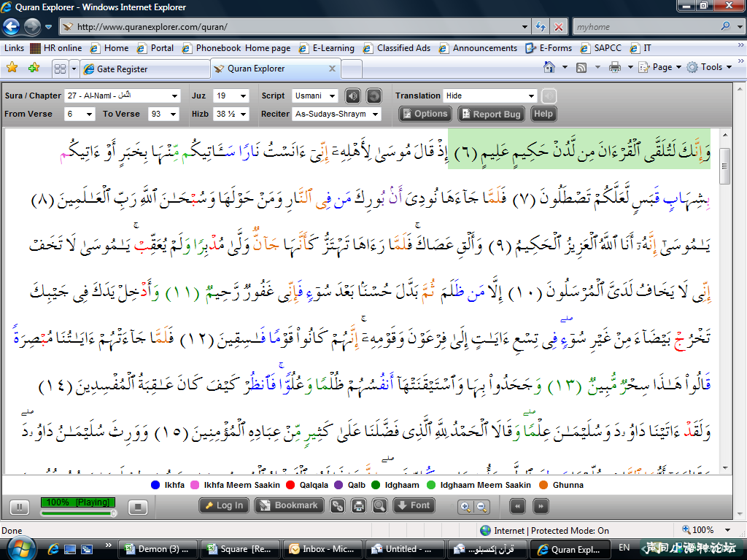Open the To Verse dropdown

[163, 114]
